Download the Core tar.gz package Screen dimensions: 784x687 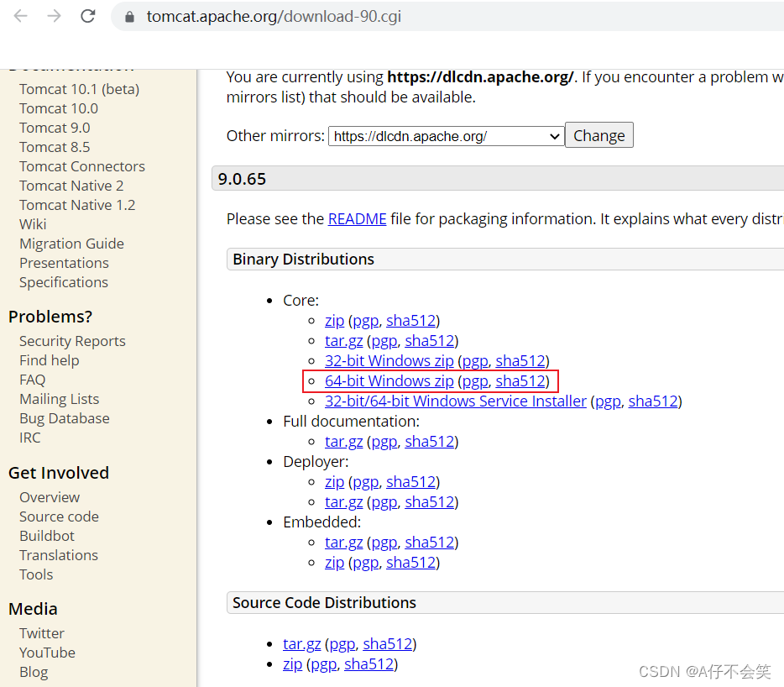coord(343,340)
